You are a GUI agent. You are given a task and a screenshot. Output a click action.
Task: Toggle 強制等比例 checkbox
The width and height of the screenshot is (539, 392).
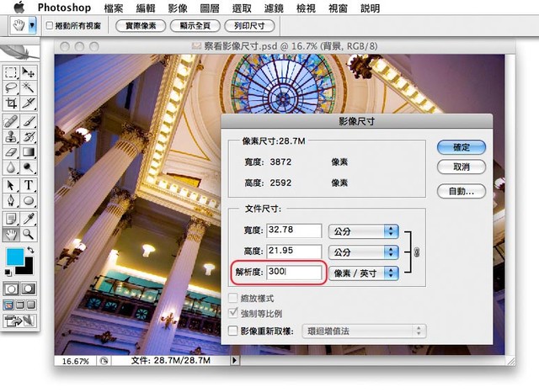click(x=233, y=313)
